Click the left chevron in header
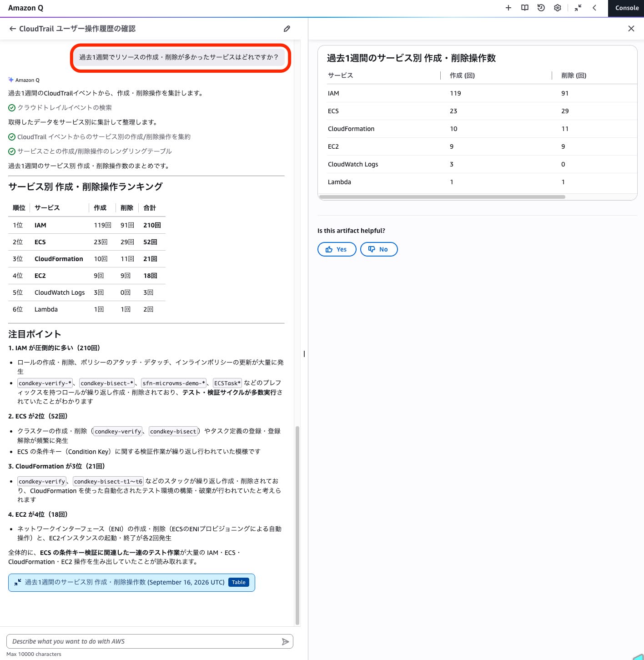 point(594,8)
